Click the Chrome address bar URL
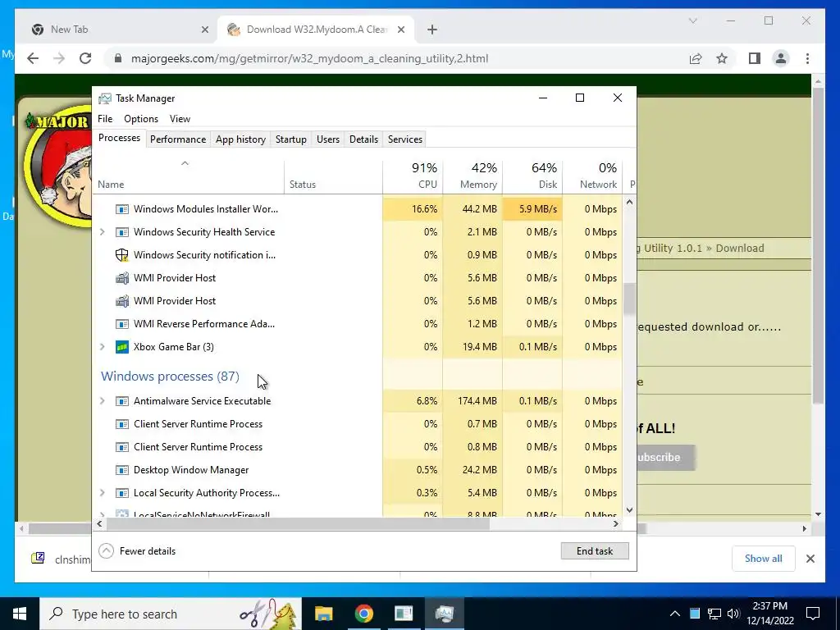Image resolution: width=840 pixels, height=630 pixels. [x=309, y=58]
